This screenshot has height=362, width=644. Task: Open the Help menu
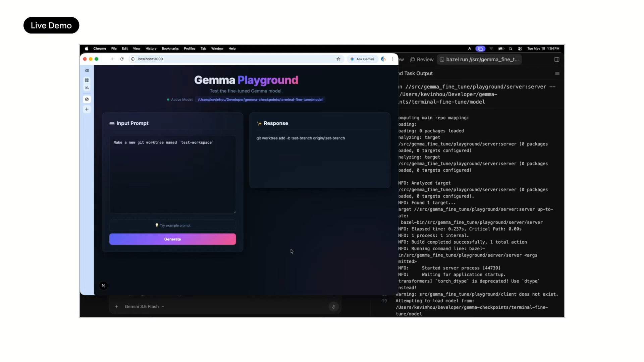(232, 49)
